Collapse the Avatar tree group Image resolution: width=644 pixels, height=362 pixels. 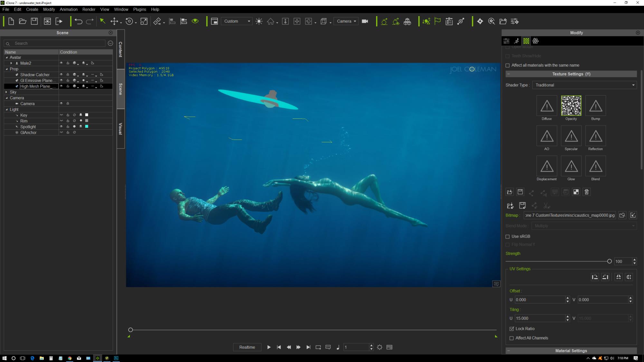point(7,58)
